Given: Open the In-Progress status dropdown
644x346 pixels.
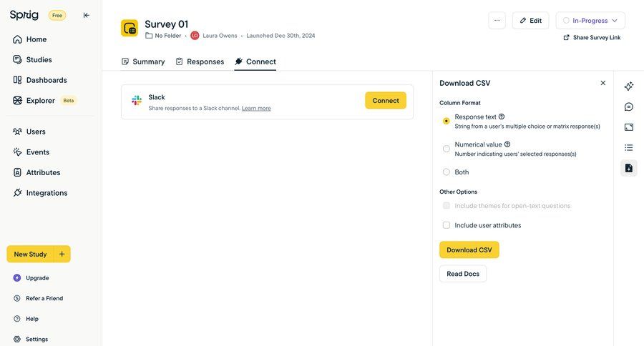Looking at the screenshot, I should coord(590,21).
